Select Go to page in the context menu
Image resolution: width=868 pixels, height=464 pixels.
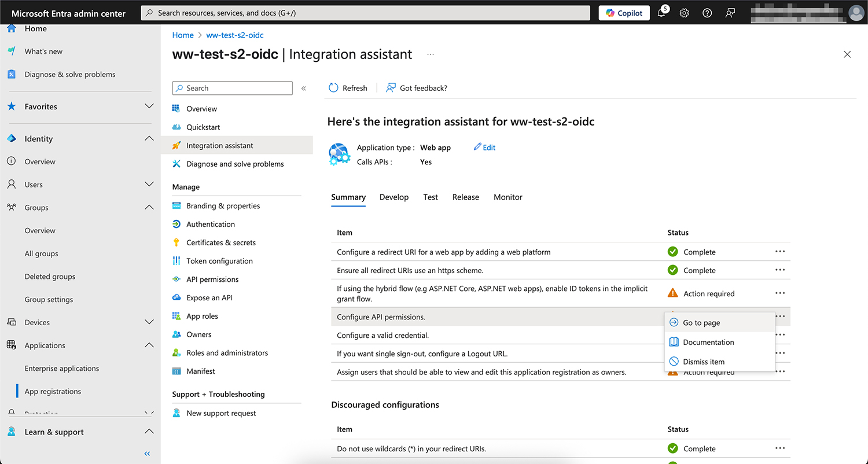click(701, 322)
